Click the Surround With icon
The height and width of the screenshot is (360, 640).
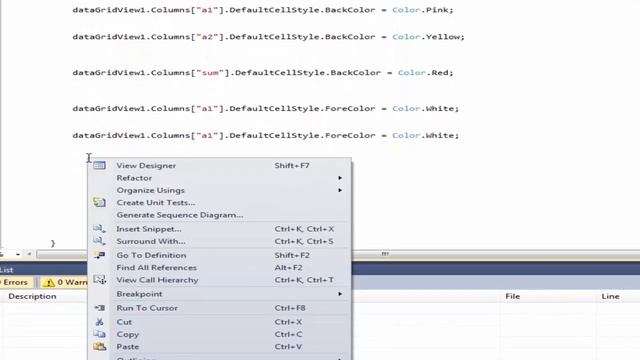[99, 241]
